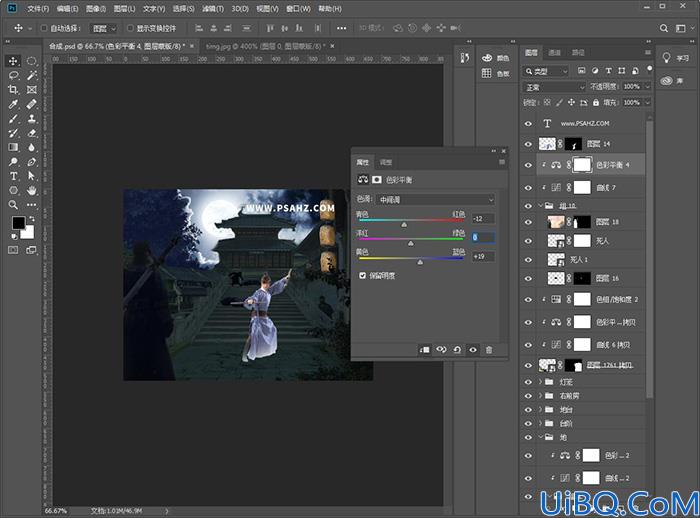Click the 洋红-绿色 value input field
This screenshot has width=700, height=518.
pyautogui.click(x=483, y=237)
